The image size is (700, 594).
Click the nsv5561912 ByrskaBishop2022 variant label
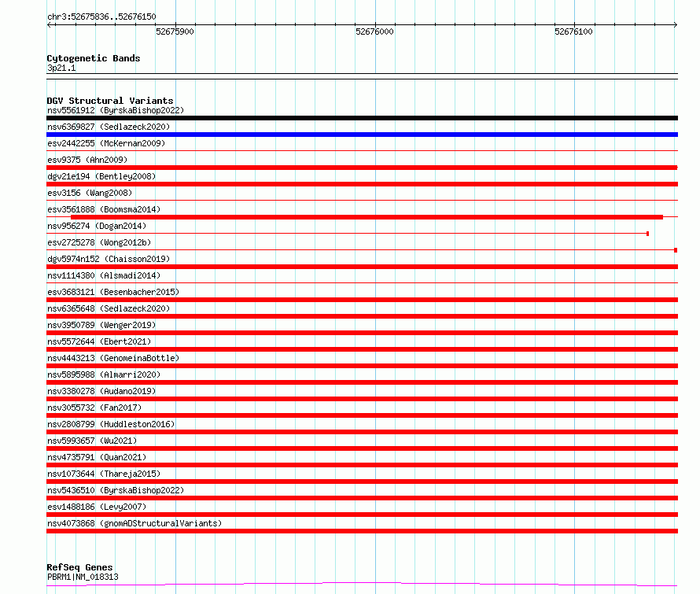[x=116, y=110]
